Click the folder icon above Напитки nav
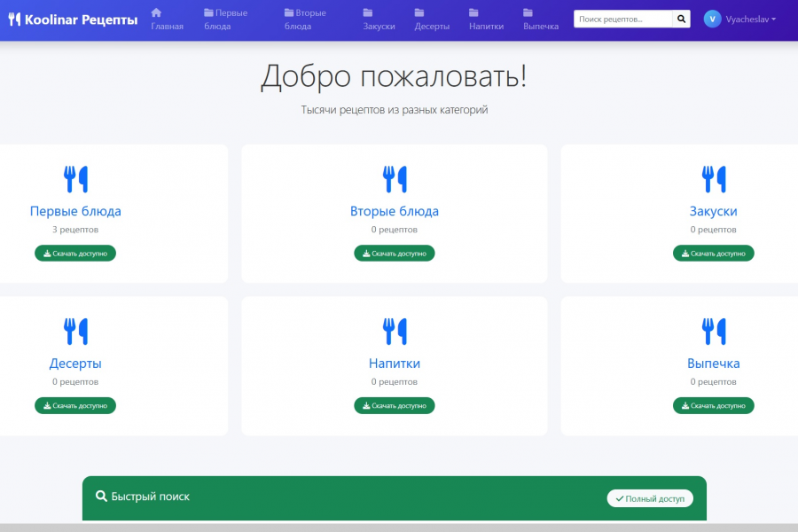Screen dimensions: 798x532 (473, 12)
